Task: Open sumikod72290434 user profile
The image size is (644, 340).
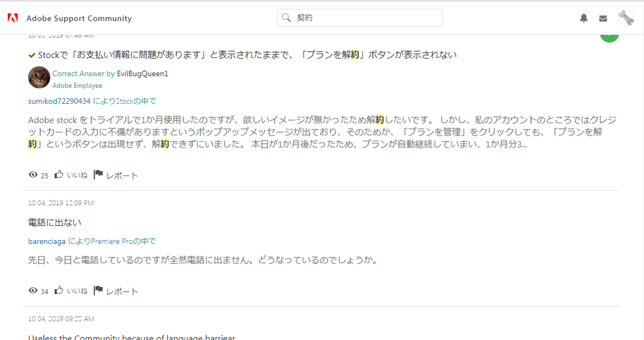Action: pos(59,101)
